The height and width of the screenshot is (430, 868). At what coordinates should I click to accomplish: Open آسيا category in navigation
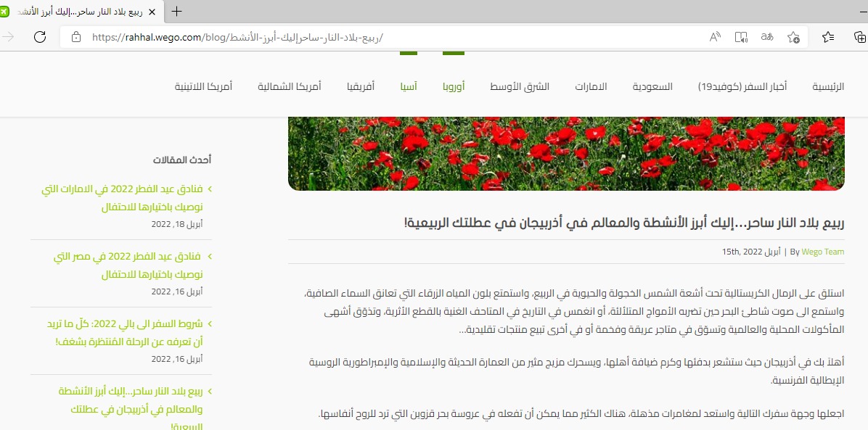coord(409,86)
